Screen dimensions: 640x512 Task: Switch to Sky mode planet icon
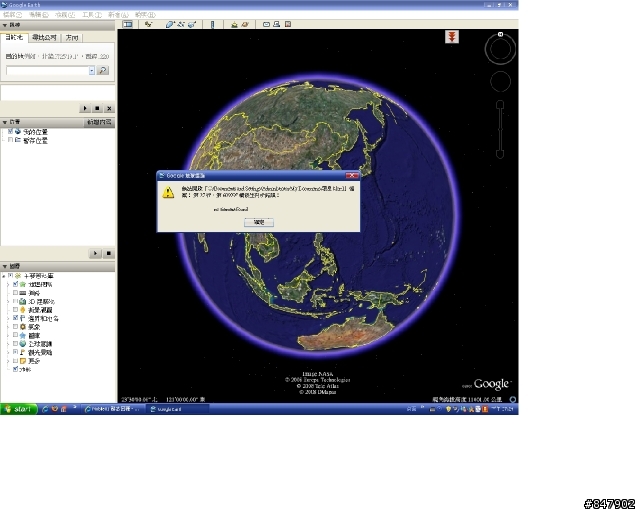[x=245, y=24]
